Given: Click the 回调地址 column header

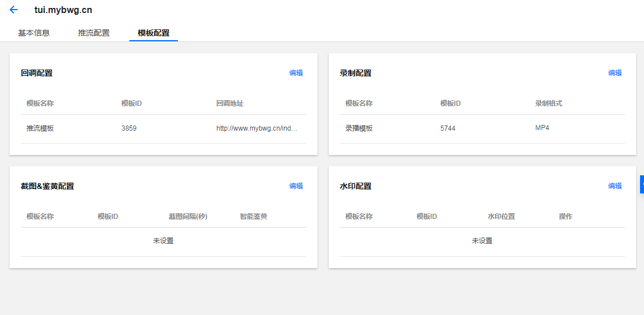Looking at the screenshot, I should (230, 103).
